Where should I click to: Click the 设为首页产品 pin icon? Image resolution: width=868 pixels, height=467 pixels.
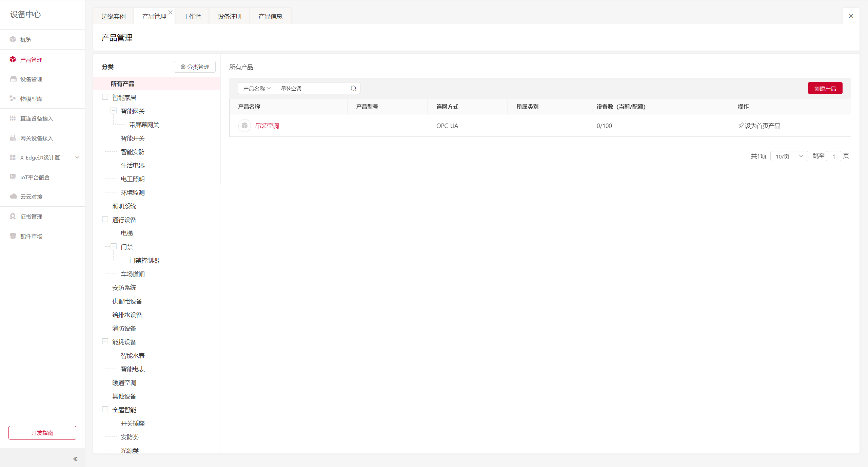(741, 126)
